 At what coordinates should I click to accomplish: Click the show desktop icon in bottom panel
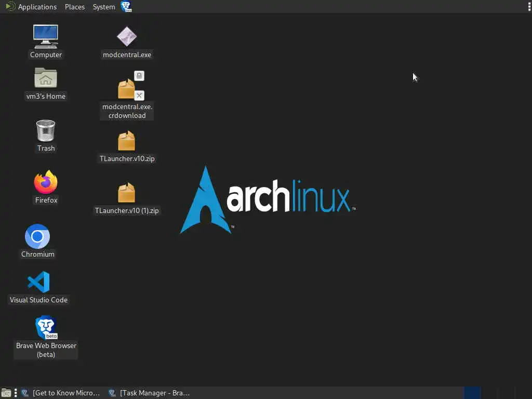[x=6, y=393]
